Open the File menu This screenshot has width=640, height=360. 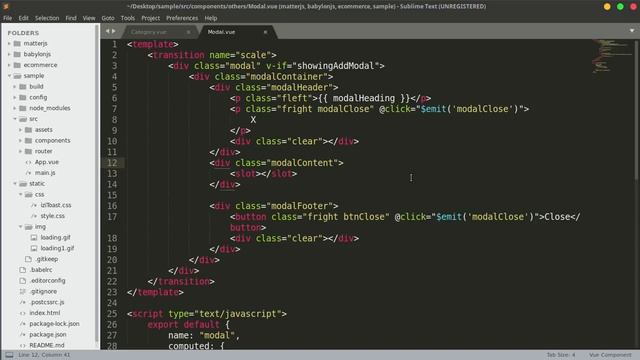pyautogui.click(x=7, y=18)
